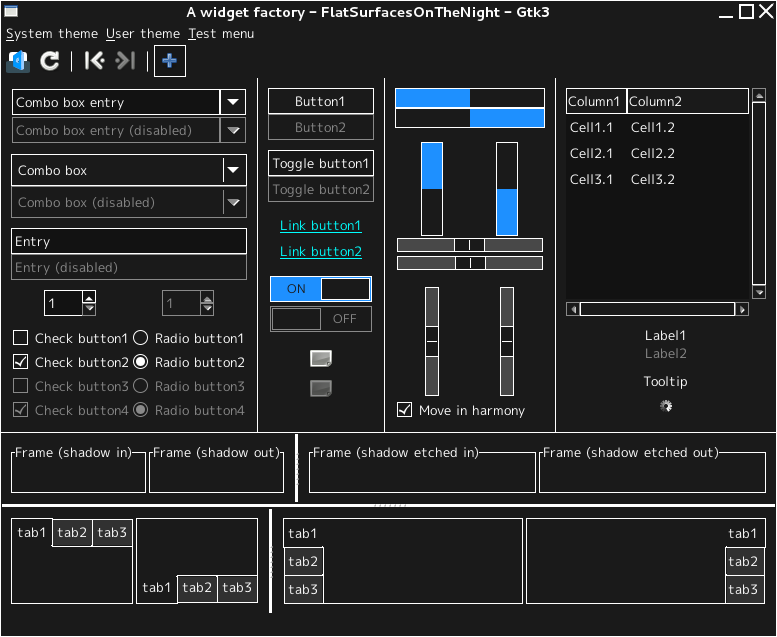Image resolution: width=777 pixels, height=637 pixels.
Task: Click the blue document icon in toolbar
Action: click(x=18, y=61)
